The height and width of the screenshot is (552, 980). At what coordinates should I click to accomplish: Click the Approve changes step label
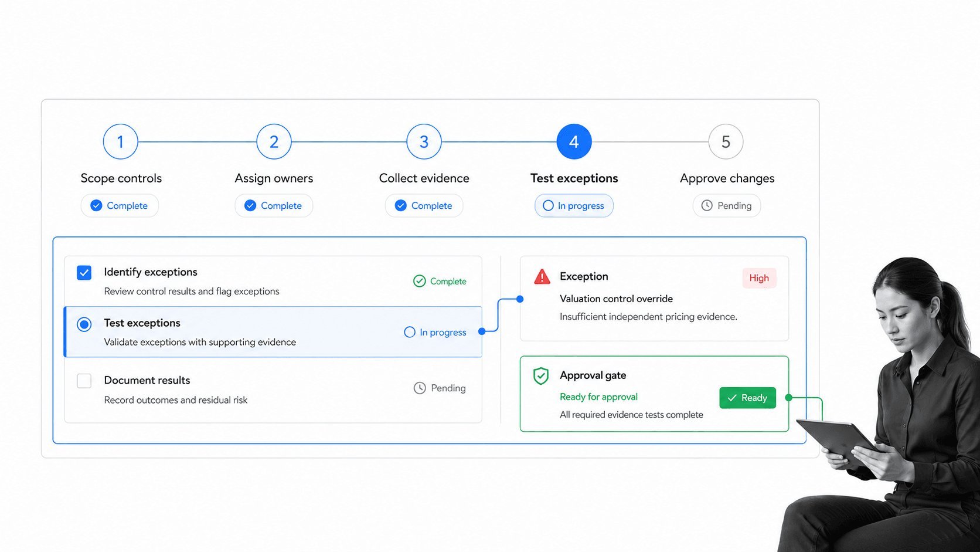[727, 178]
